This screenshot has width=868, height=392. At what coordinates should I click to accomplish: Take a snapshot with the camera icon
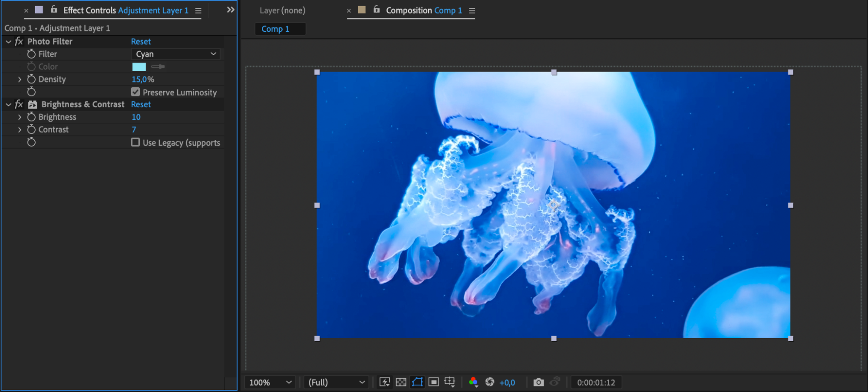tap(538, 382)
